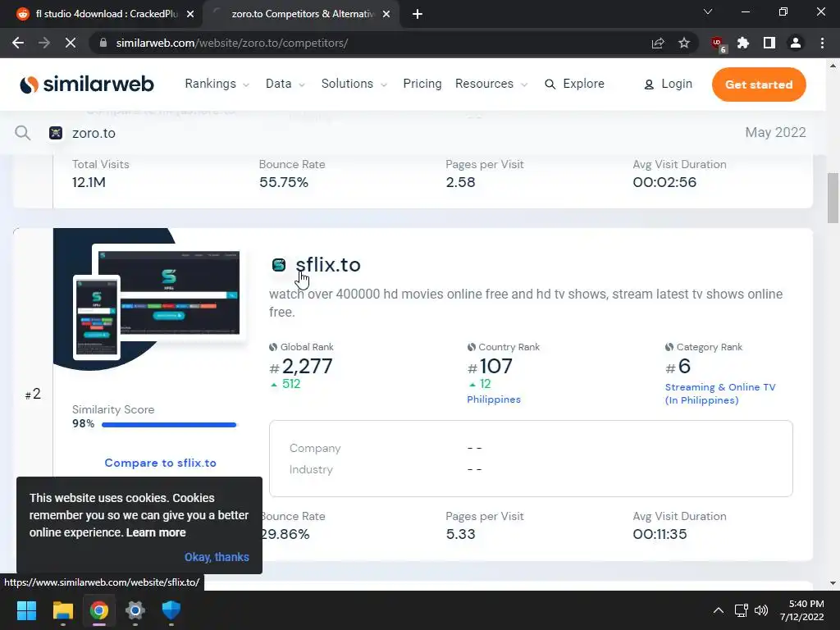The height and width of the screenshot is (630, 840).
Task: Click Compare to sflix.to
Action: (160, 463)
